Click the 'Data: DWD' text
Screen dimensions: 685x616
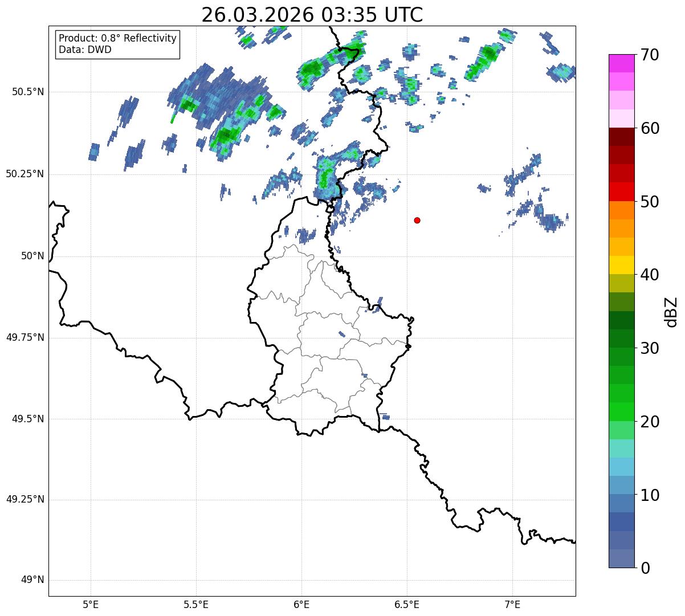tap(85, 50)
